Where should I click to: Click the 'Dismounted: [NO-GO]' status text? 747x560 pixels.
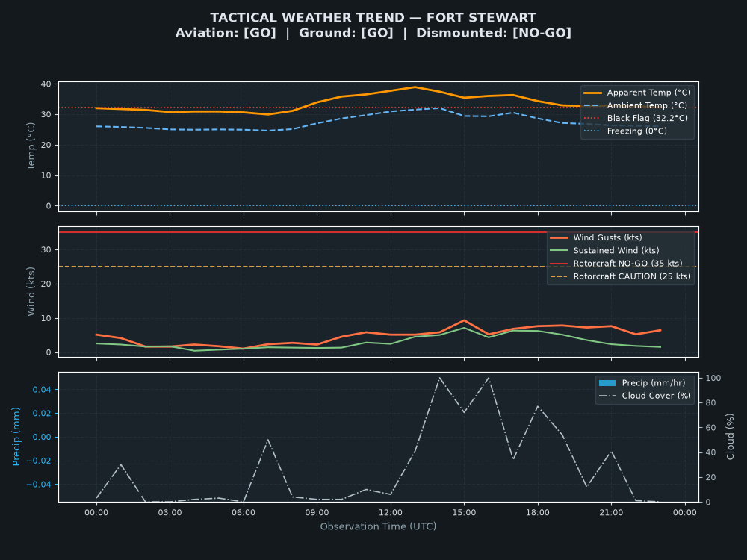494,33
